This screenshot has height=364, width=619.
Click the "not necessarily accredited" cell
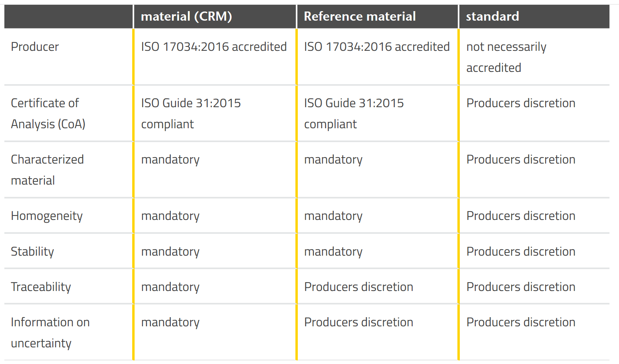click(x=506, y=57)
